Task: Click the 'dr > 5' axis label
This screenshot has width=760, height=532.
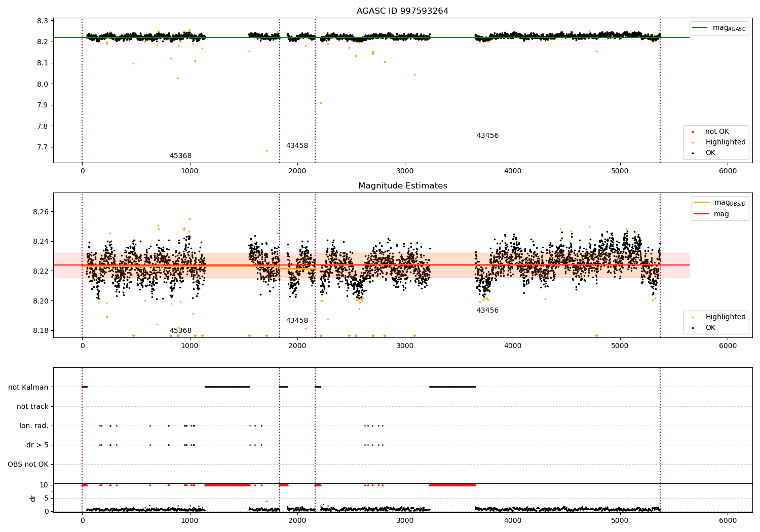Action: [x=37, y=445]
